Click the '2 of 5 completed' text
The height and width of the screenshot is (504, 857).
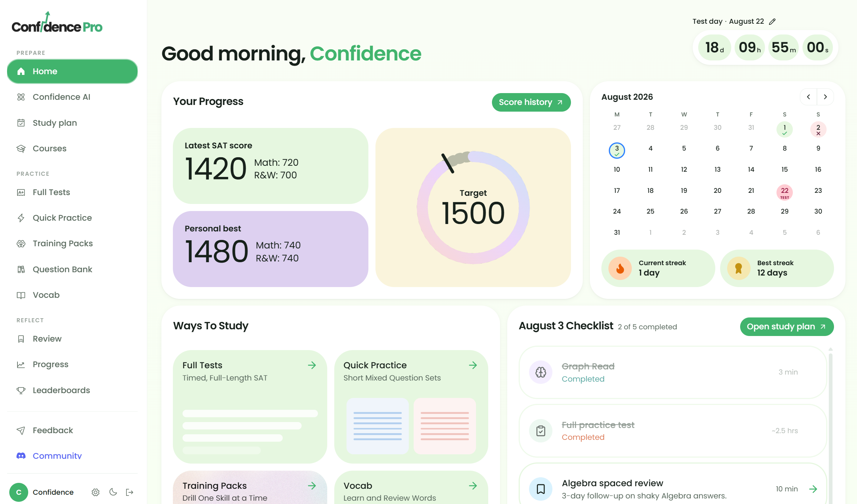tap(647, 327)
